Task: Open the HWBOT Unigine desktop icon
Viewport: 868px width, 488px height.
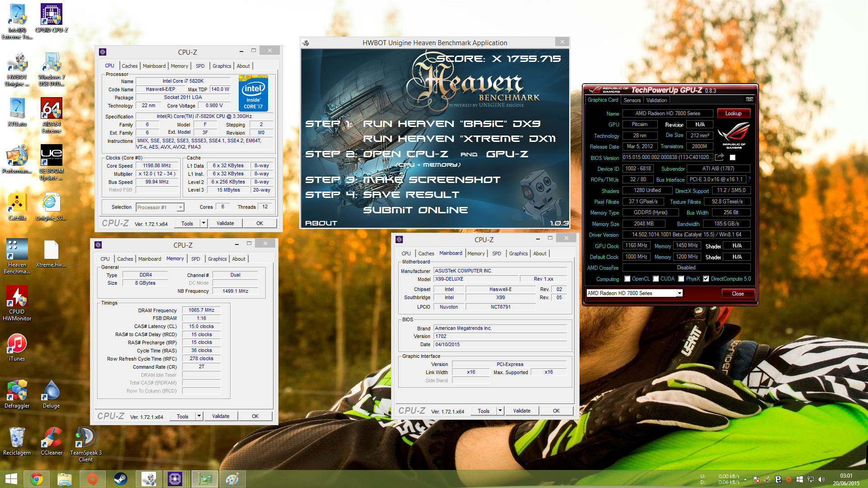Action: tap(17, 69)
